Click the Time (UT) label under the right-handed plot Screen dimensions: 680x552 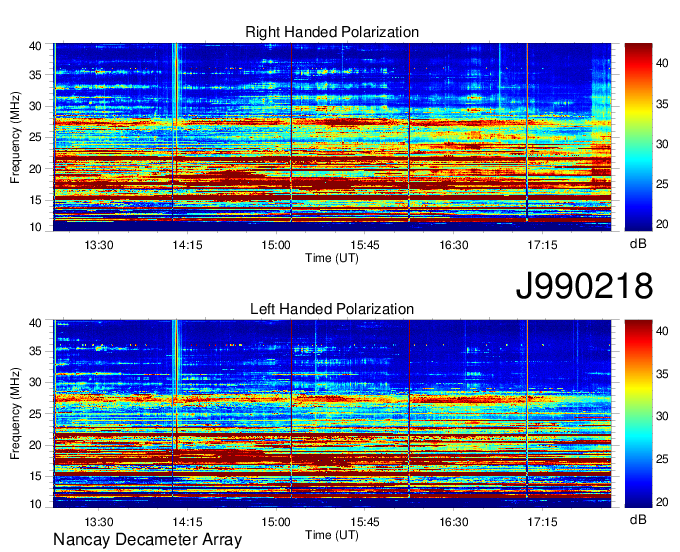(x=332, y=258)
